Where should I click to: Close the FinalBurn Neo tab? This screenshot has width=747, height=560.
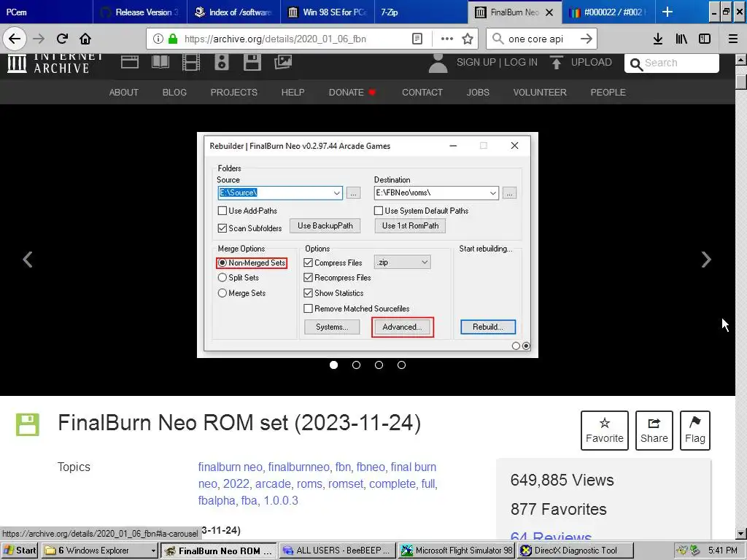(549, 12)
